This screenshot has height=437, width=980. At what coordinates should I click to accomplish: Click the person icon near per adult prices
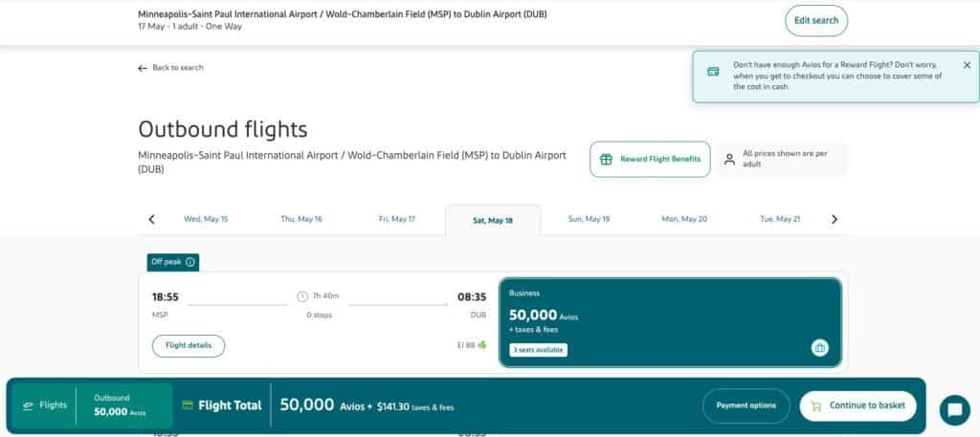(729, 159)
